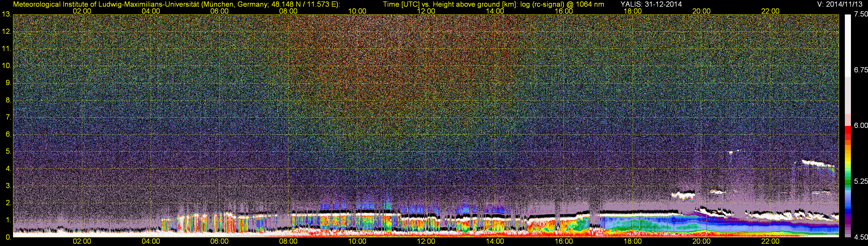The height and width of the screenshot is (246, 868).
Task: Pick the 12. km height axis label
Action: (x=7, y=32)
